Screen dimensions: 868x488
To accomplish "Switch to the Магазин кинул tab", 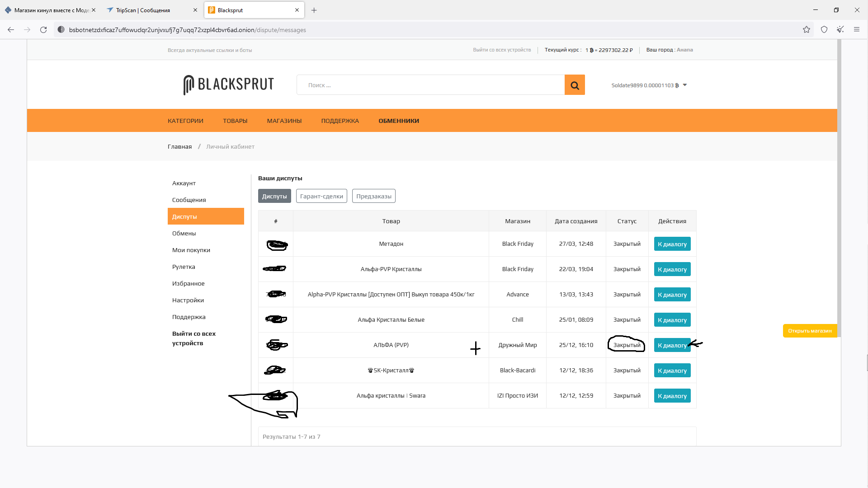I will (52, 10).
